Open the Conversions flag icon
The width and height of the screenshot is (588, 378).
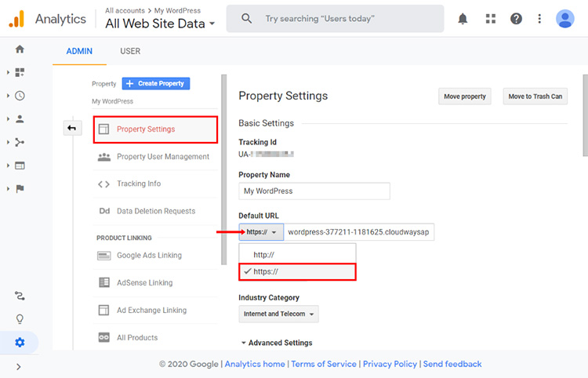pos(20,189)
